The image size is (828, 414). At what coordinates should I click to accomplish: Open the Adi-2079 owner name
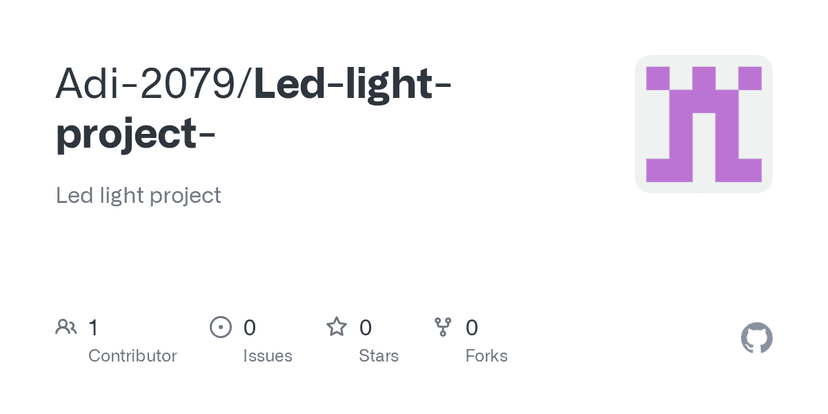[147, 86]
